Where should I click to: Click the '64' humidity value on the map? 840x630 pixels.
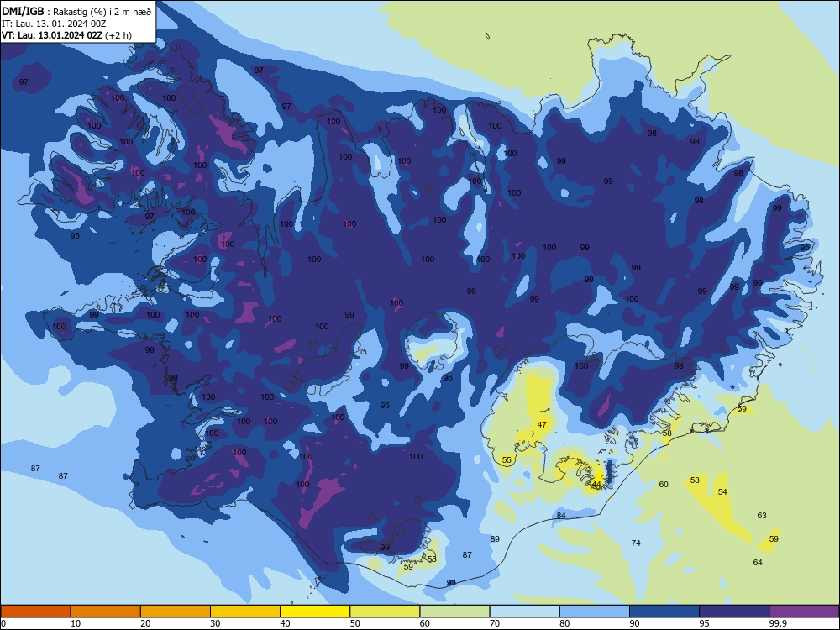(x=758, y=563)
